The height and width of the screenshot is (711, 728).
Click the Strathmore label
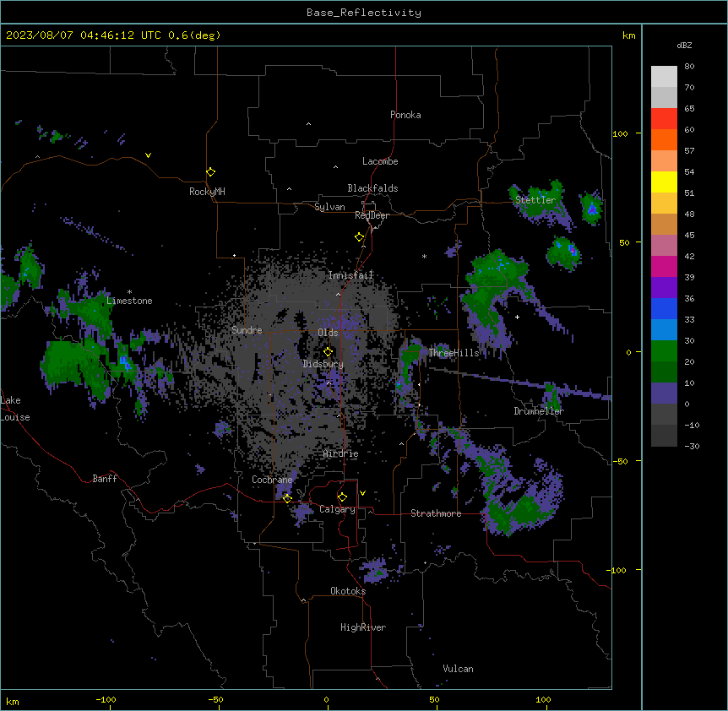[436, 513]
